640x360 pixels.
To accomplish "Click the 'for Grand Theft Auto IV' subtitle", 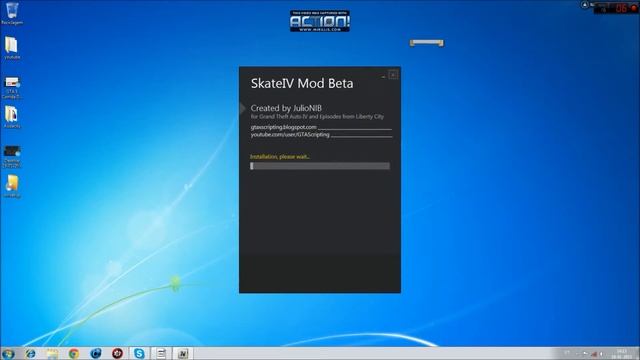I will [317, 117].
